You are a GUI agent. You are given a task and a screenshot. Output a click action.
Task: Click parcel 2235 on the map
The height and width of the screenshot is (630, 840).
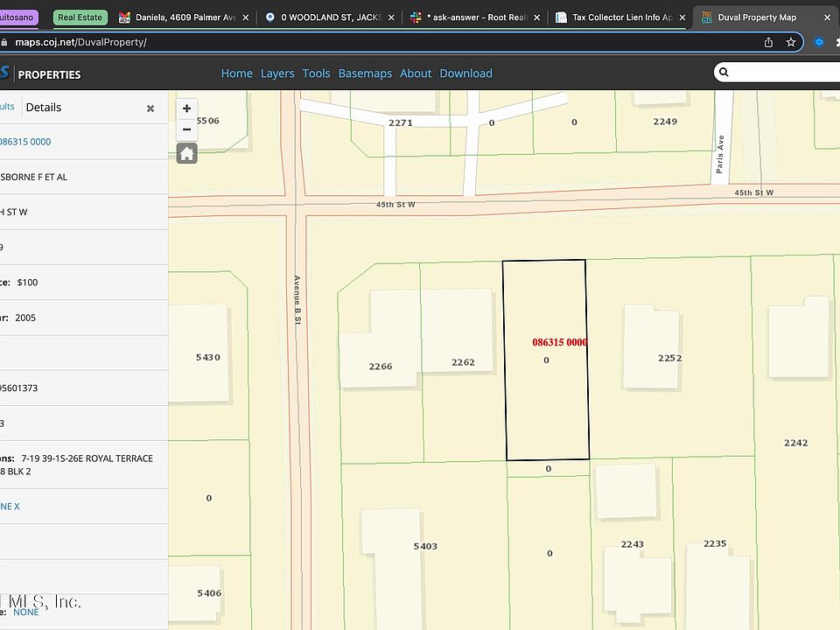(715, 543)
